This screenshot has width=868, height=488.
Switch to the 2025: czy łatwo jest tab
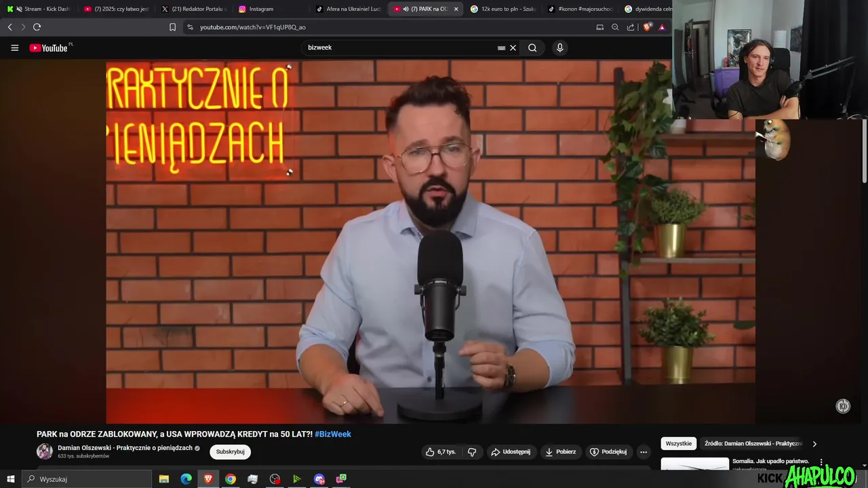(x=117, y=9)
